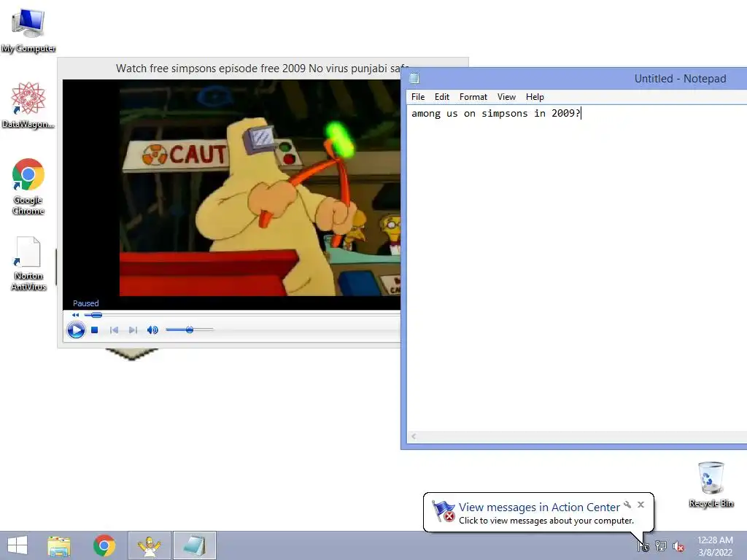
Task: Click "View messages in Action Center" notification
Action: 539,507
